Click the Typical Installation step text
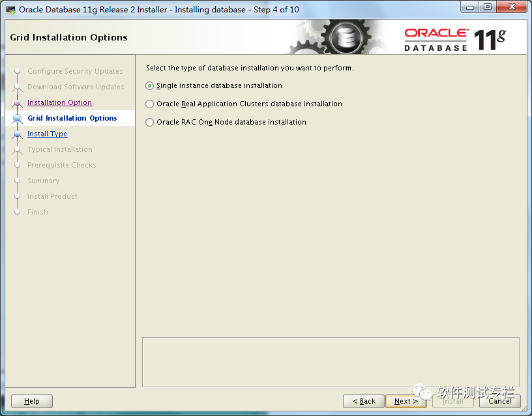Screen dimensions: 532x416 (x=60, y=149)
